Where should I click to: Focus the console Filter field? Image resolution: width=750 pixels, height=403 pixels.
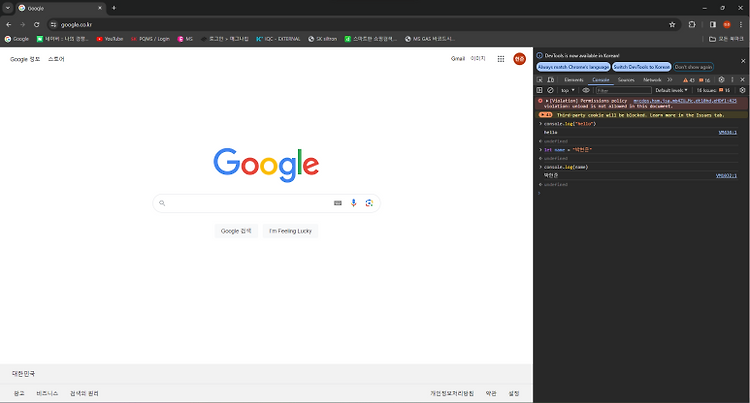coord(623,90)
